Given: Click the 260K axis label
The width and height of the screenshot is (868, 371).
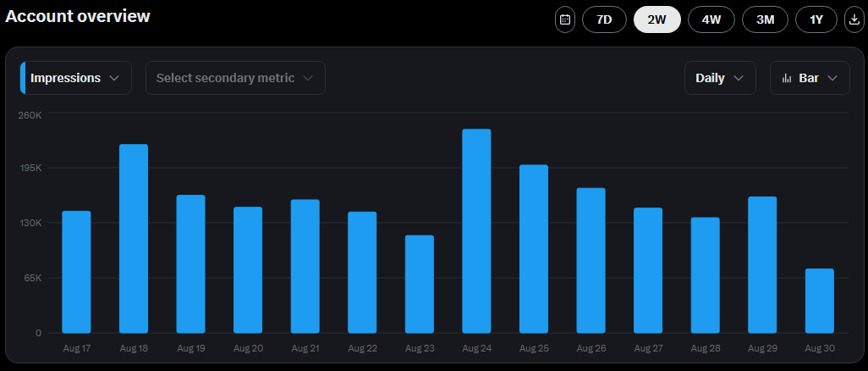Looking at the screenshot, I should pos(30,115).
